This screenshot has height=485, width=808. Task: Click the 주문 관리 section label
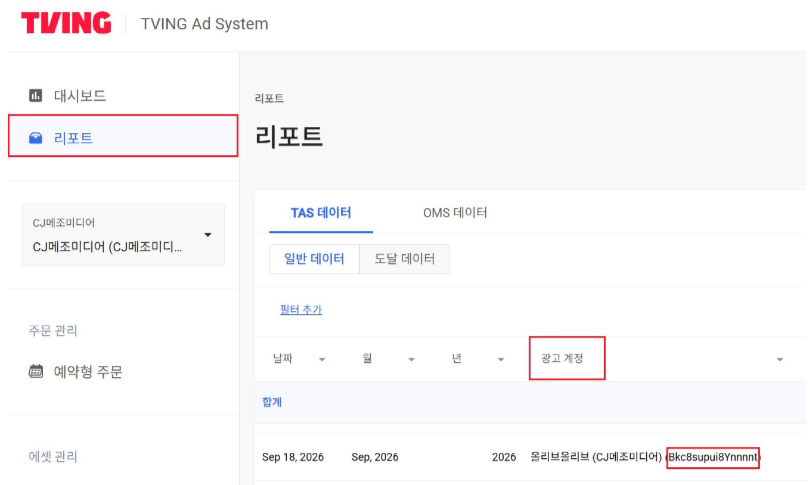53,330
